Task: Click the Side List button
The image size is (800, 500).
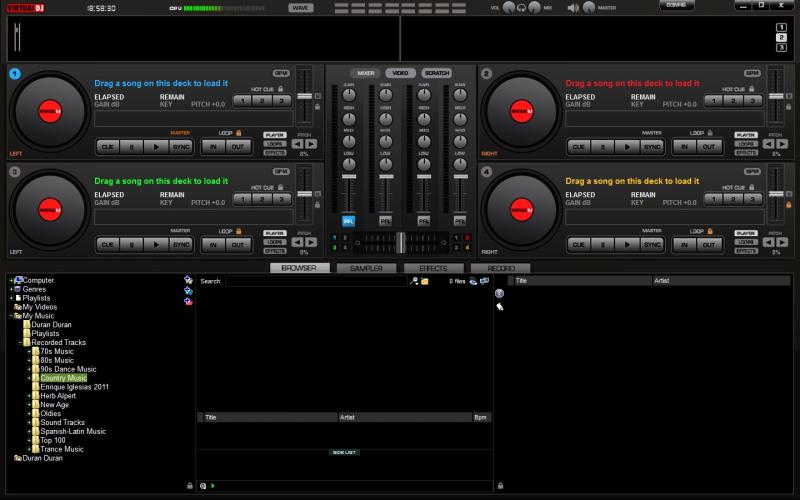Action: [344, 453]
